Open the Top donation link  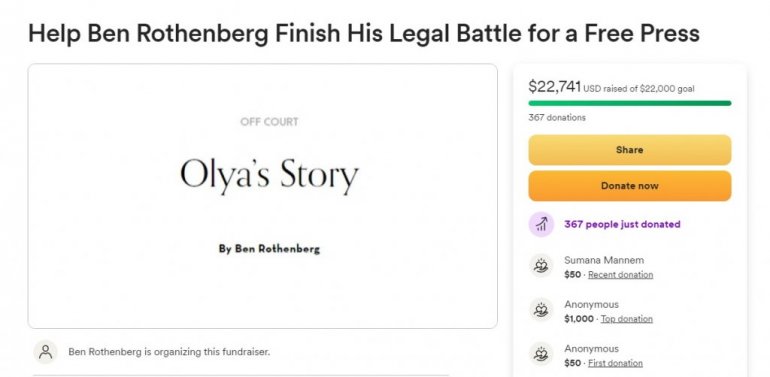[627, 319]
